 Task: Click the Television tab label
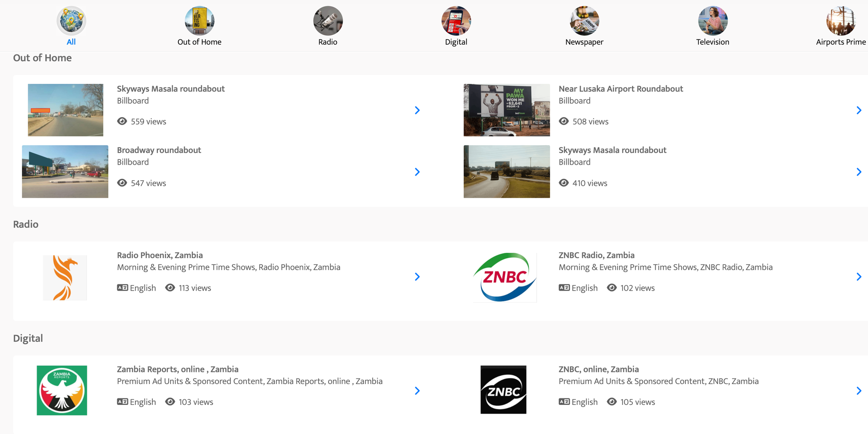pyautogui.click(x=712, y=42)
